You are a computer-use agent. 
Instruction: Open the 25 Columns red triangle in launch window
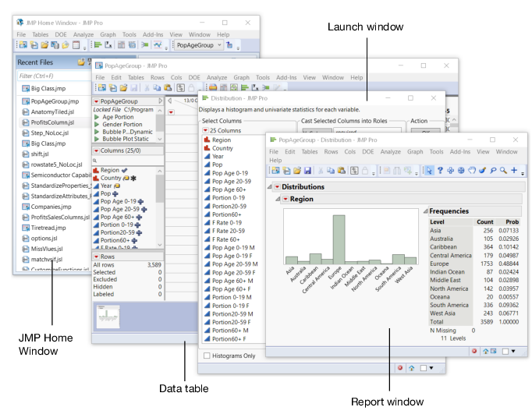click(x=205, y=130)
